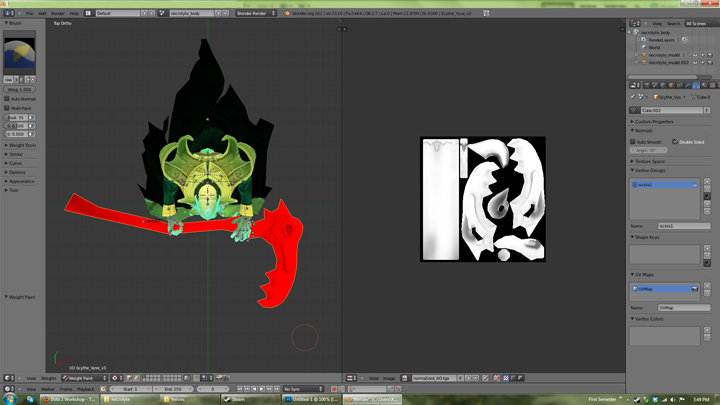Image resolution: width=720 pixels, height=405 pixels.
Task: Enable the Multi-Paint checkbox
Action: click(x=6, y=108)
